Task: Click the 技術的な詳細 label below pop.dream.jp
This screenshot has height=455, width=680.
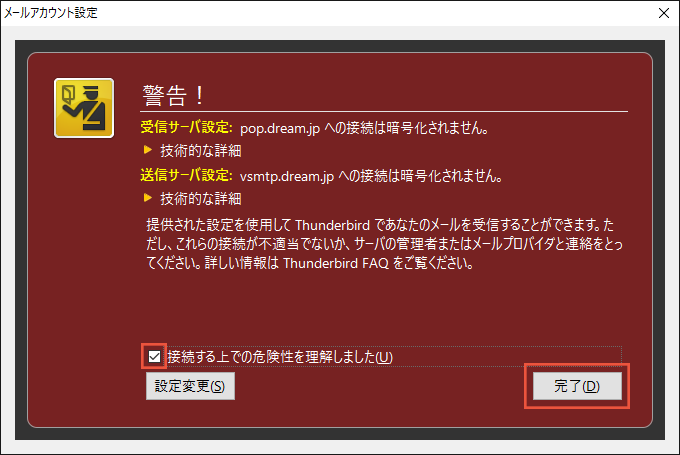Action: 201,151
